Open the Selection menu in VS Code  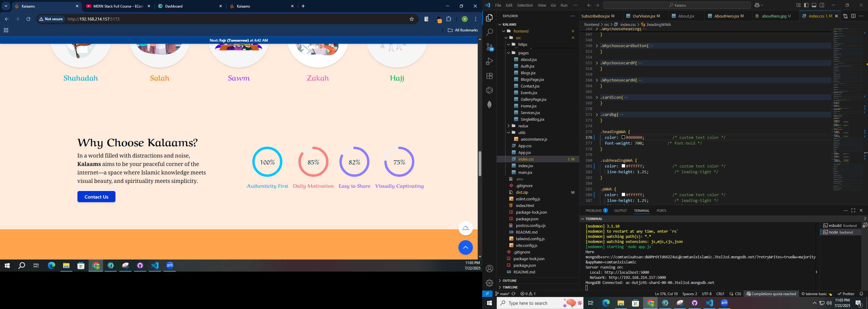(525, 5)
